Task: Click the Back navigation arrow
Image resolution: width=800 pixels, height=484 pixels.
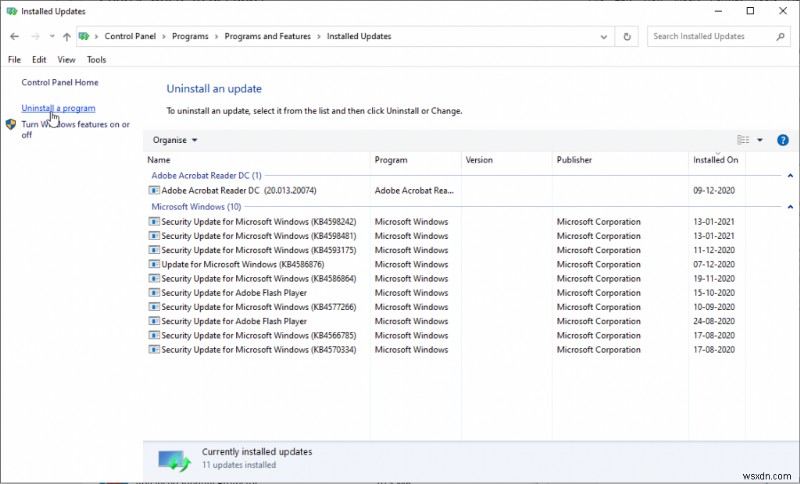Action: (14, 36)
